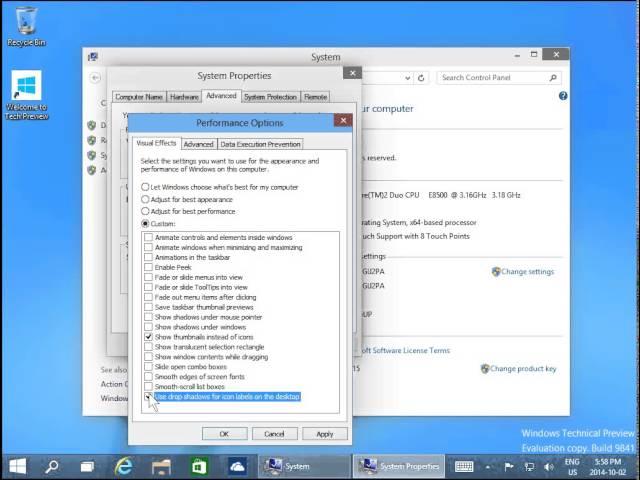This screenshot has height=480, width=640.
Task: Open the Windows Store taskbar icon
Action: (x=199, y=466)
